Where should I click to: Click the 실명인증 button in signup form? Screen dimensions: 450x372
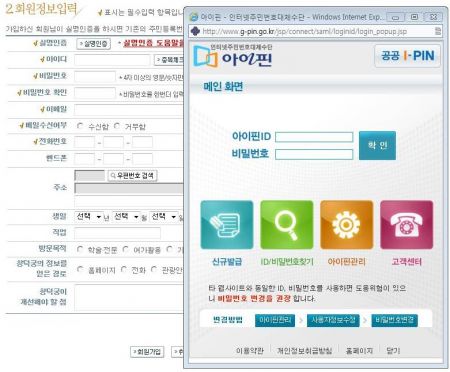click(x=93, y=44)
